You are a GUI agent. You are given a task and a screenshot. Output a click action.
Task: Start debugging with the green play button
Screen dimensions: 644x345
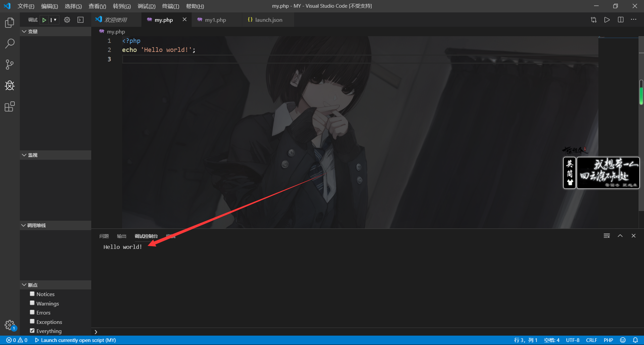click(x=44, y=20)
